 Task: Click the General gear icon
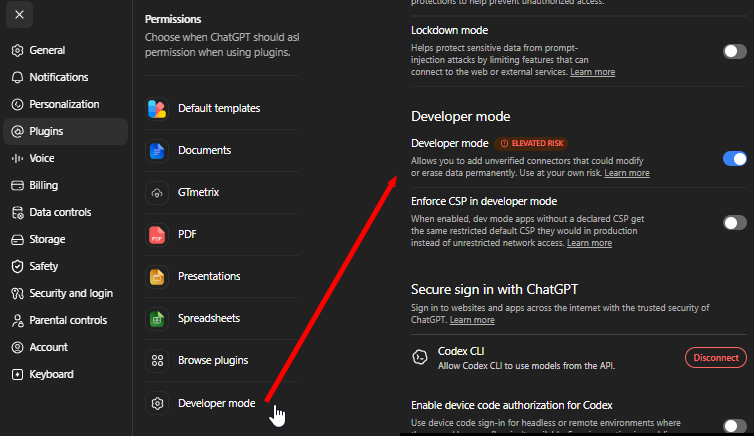click(17, 50)
